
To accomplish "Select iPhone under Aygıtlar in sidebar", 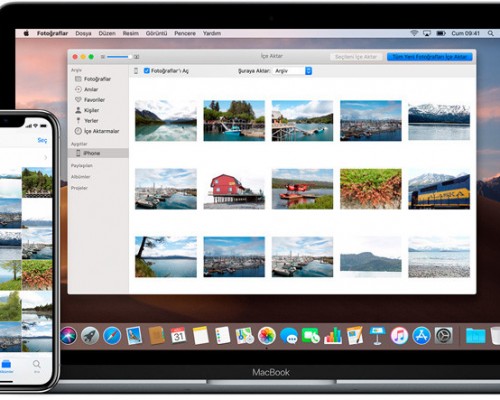I will click(98, 153).
